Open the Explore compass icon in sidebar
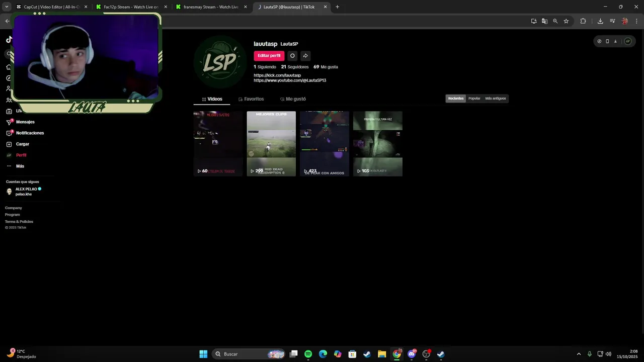Viewport: 644px width, 362px height. click(9, 78)
